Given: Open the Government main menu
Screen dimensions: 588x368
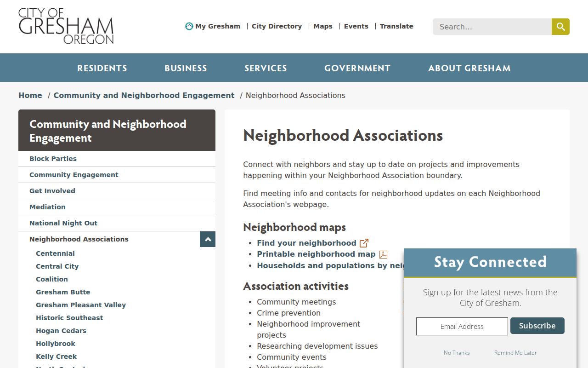Looking at the screenshot, I should (x=357, y=68).
